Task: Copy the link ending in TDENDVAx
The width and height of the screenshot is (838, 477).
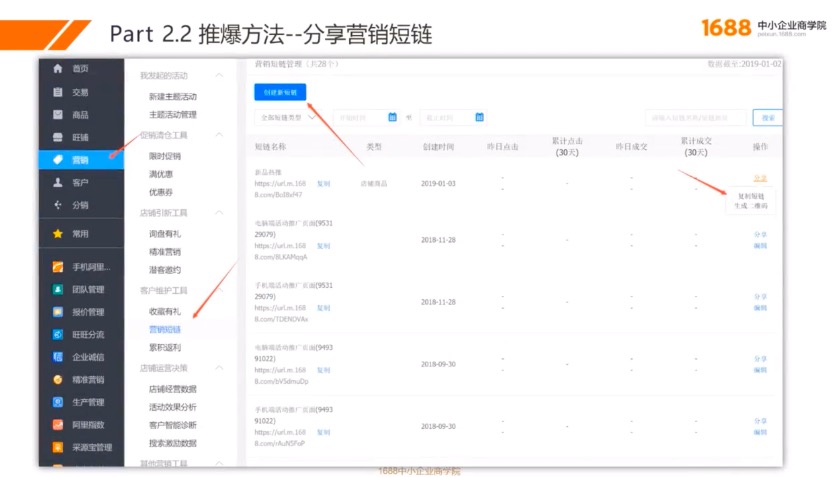Action: (323, 308)
